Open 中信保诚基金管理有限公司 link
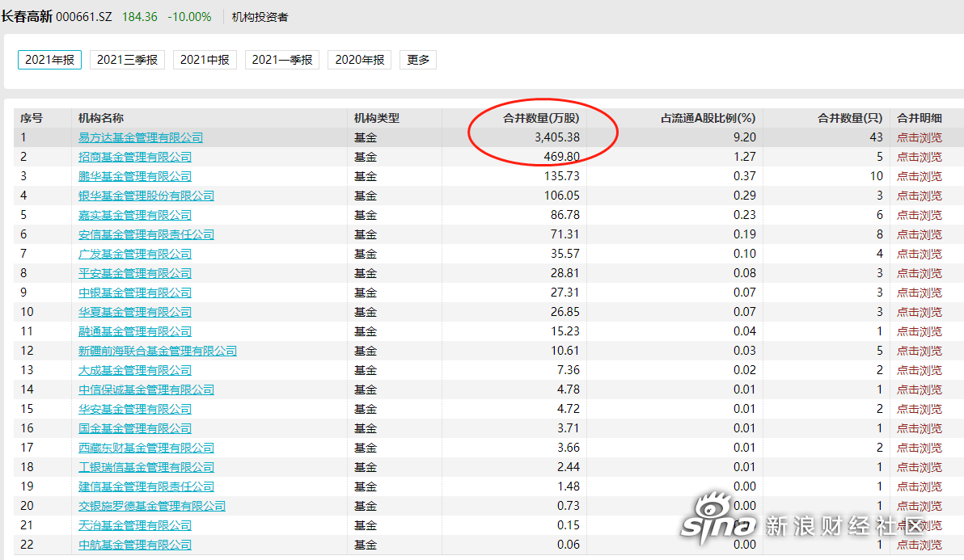 point(146,390)
